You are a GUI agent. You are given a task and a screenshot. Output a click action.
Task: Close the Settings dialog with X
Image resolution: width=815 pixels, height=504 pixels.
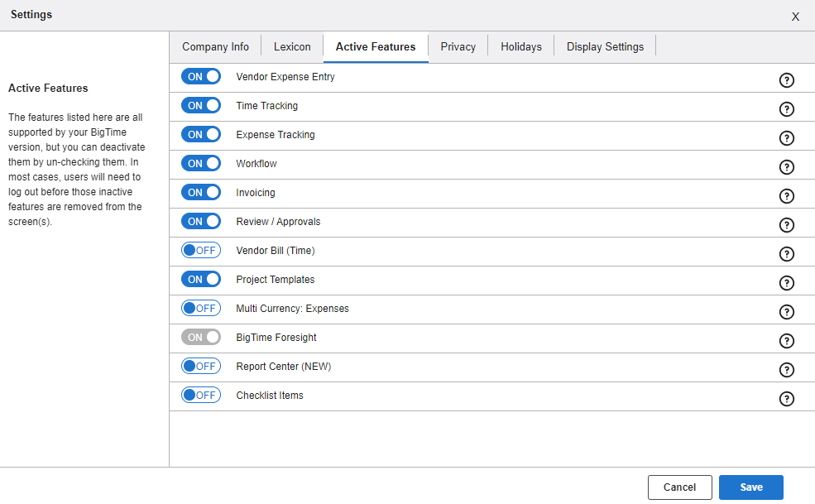[x=795, y=17]
